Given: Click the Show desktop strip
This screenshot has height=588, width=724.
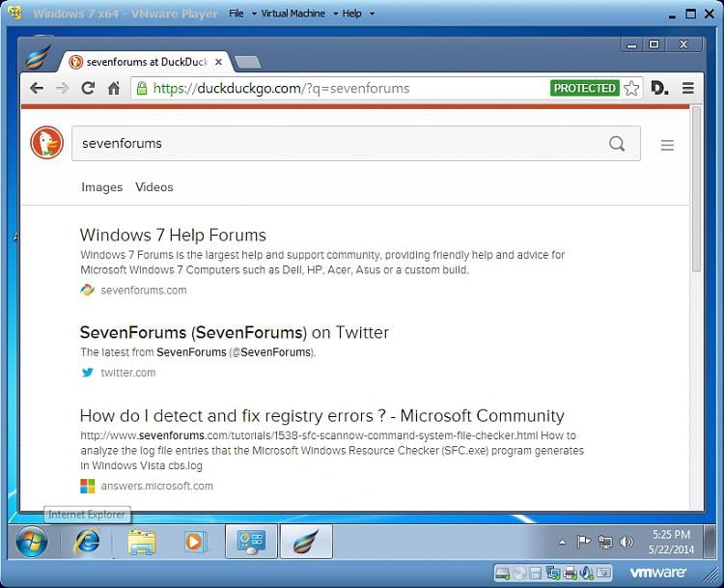Looking at the screenshot, I should coord(710,542).
